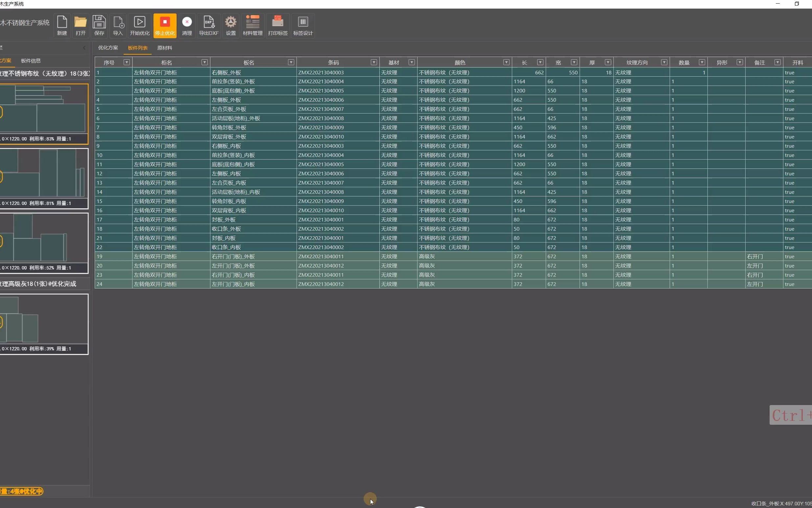The width and height of the screenshot is (812, 508).
Task: Click the 开料 column header
Action: [x=798, y=63]
